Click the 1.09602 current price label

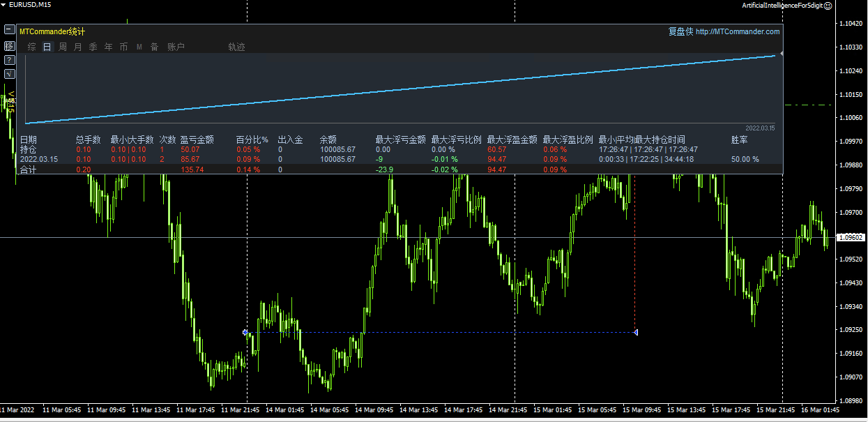pos(852,238)
